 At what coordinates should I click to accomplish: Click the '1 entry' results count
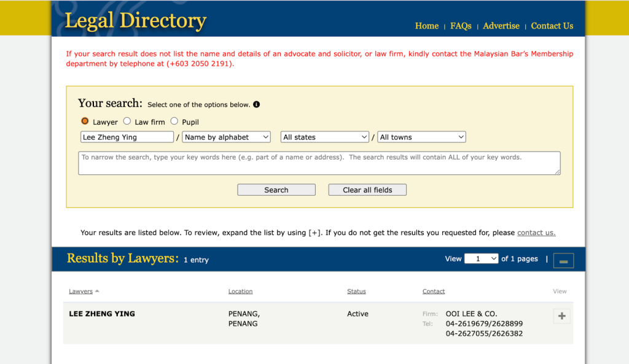point(196,260)
